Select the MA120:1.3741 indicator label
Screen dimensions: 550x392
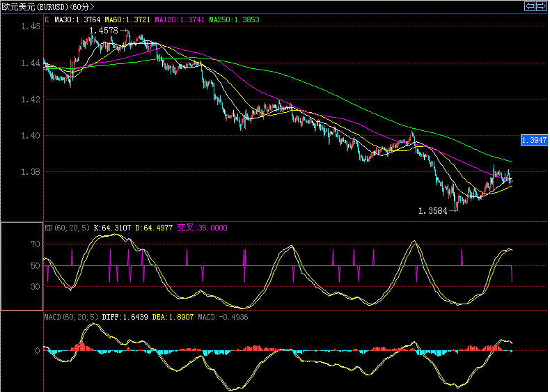coord(180,19)
